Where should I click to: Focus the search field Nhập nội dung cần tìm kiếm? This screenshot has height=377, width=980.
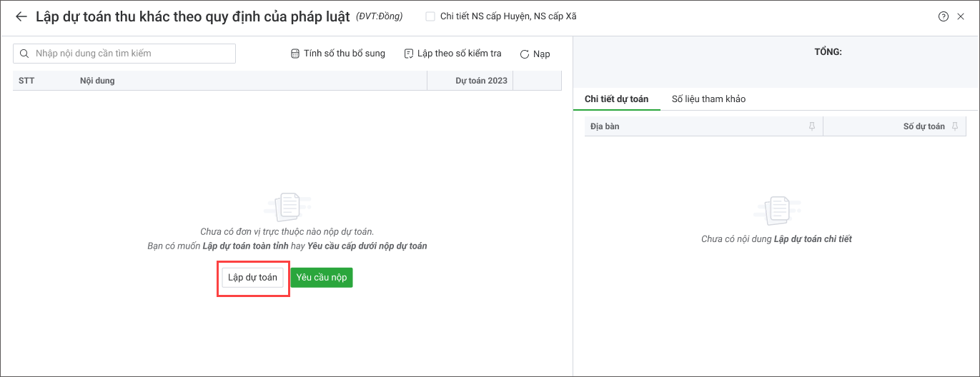(x=124, y=54)
